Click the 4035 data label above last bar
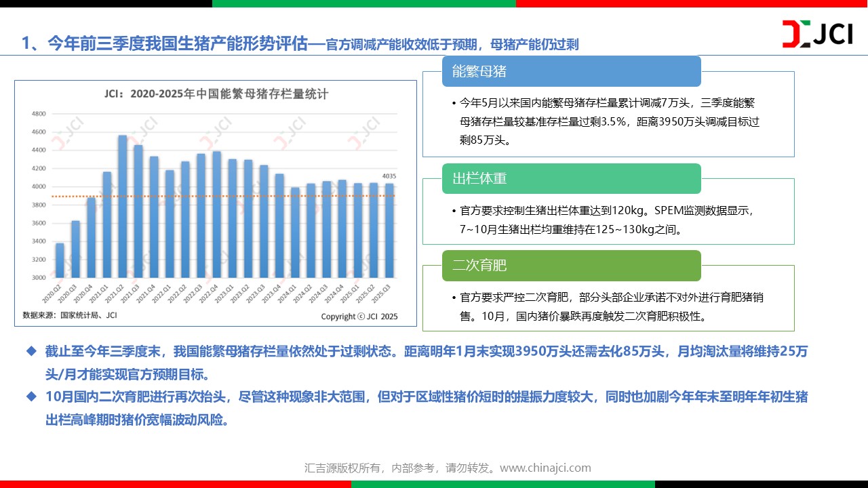This screenshot has width=868, height=488. (x=389, y=177)
